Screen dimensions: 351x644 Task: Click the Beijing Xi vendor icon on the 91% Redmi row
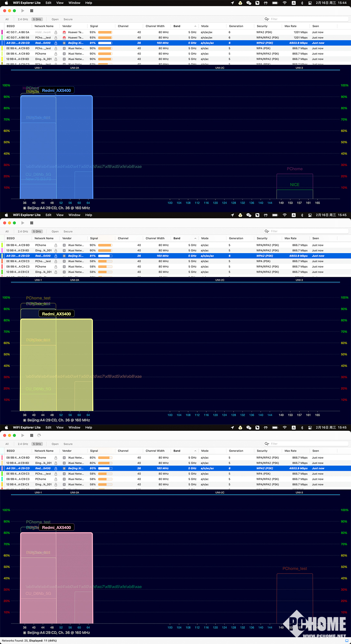tap(64, 43)
